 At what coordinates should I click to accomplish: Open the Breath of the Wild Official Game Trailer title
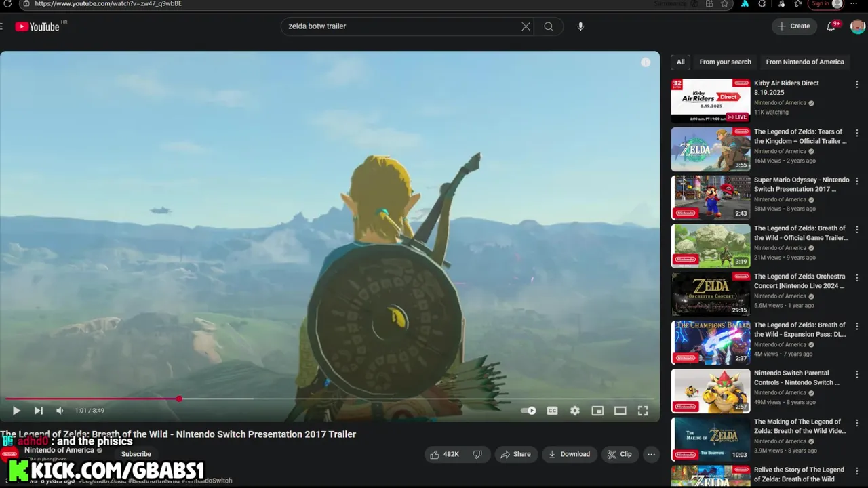click(801, 233)
